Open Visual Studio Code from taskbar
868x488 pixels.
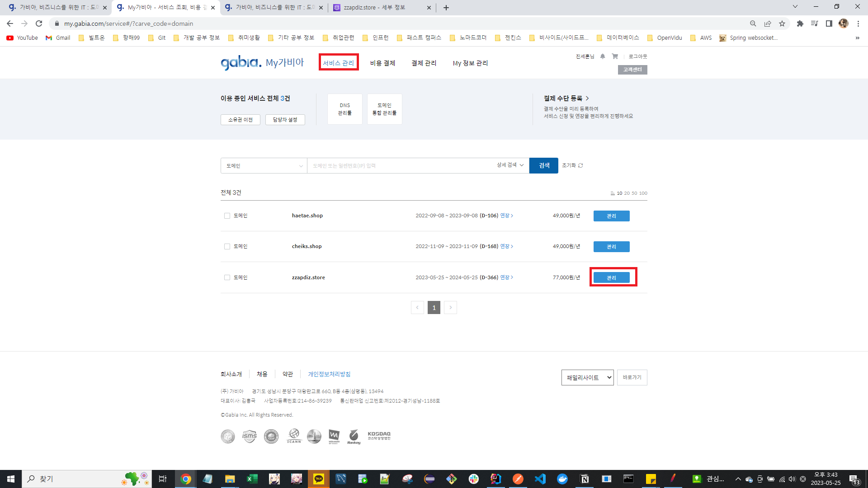click(540, 479)
